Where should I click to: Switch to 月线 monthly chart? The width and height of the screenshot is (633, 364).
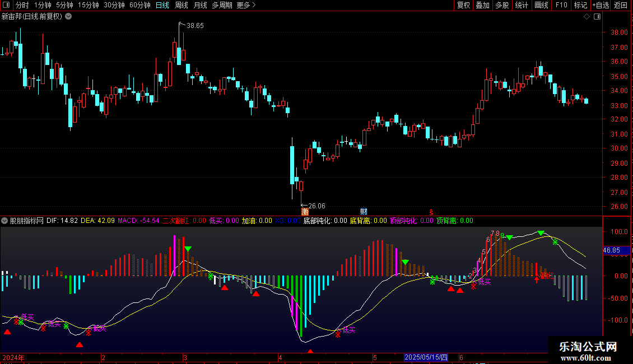pos(200,5)
